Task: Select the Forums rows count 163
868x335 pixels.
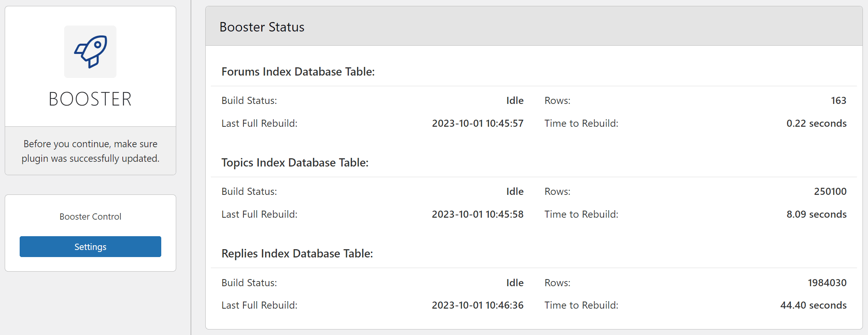Action: pyautogui.click(x=839, y=100)
